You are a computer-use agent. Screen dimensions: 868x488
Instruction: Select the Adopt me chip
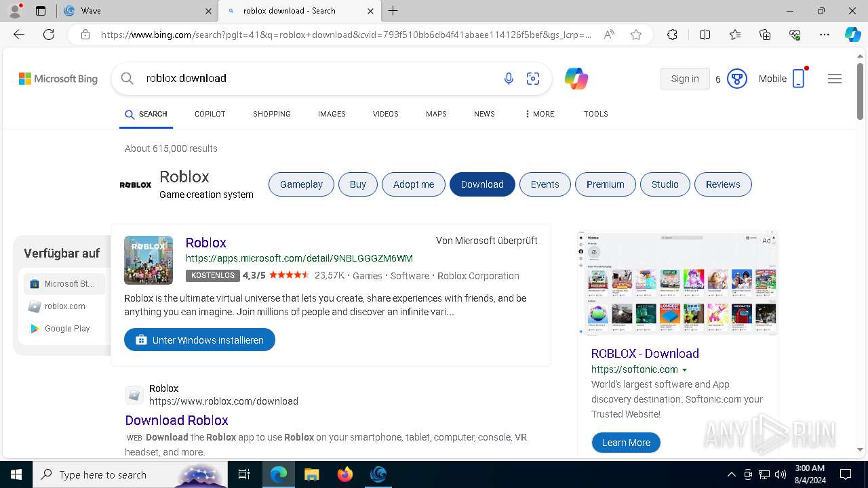[x=414, y=184]
